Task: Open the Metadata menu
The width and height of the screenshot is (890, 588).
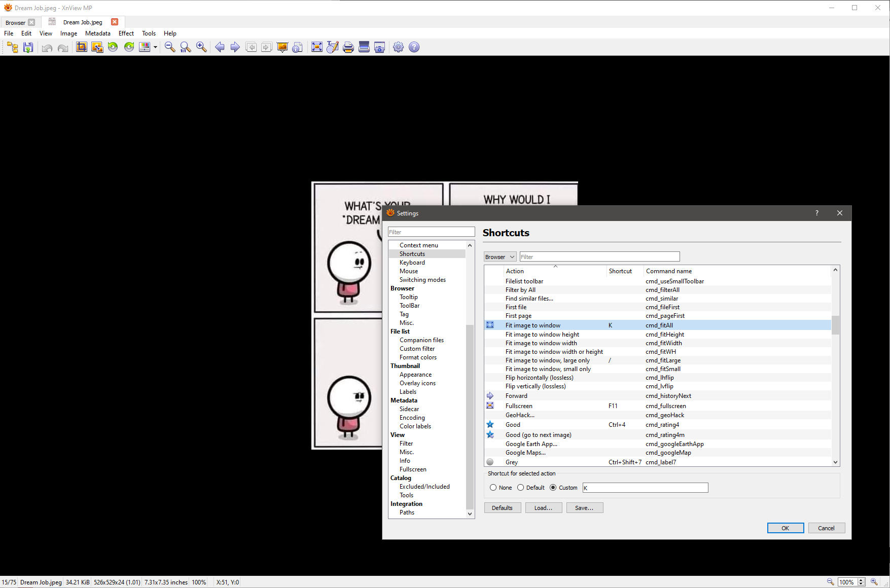Action: (x=97, y=33)
